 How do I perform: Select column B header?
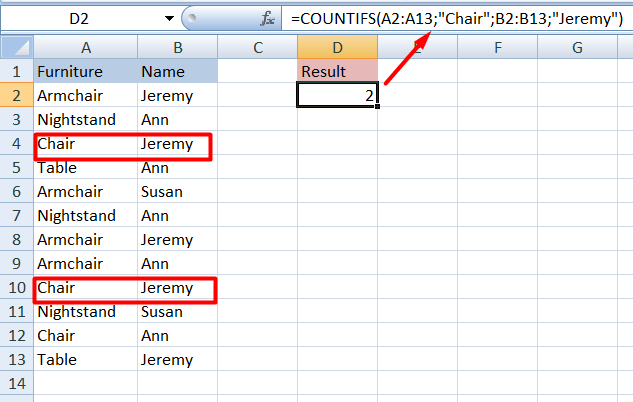coord(178,47)
